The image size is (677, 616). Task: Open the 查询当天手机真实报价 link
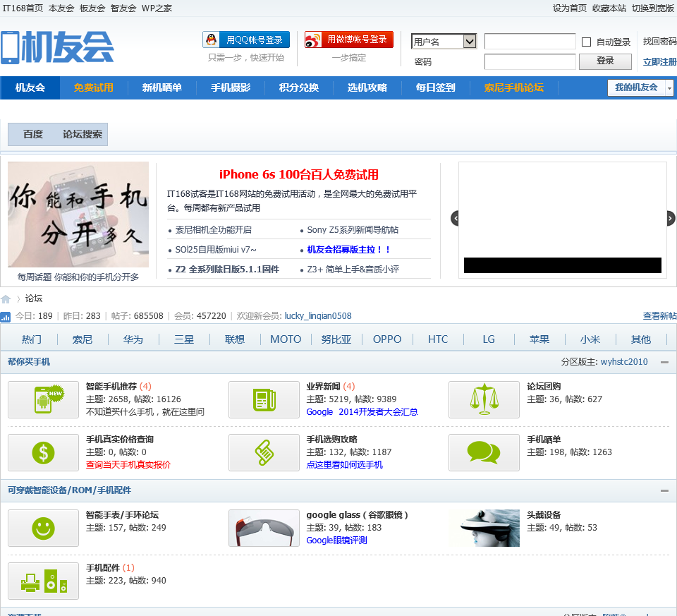[128, 465]
